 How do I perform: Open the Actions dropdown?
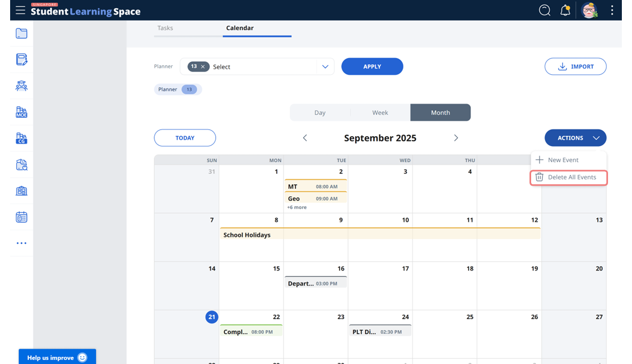[x=575, y=138]
